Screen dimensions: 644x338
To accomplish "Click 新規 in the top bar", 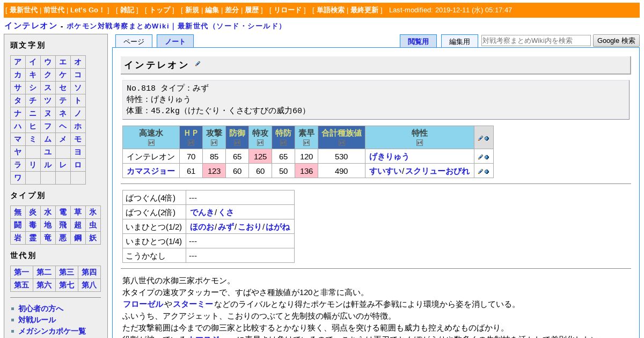I will (x=192, y=10).
